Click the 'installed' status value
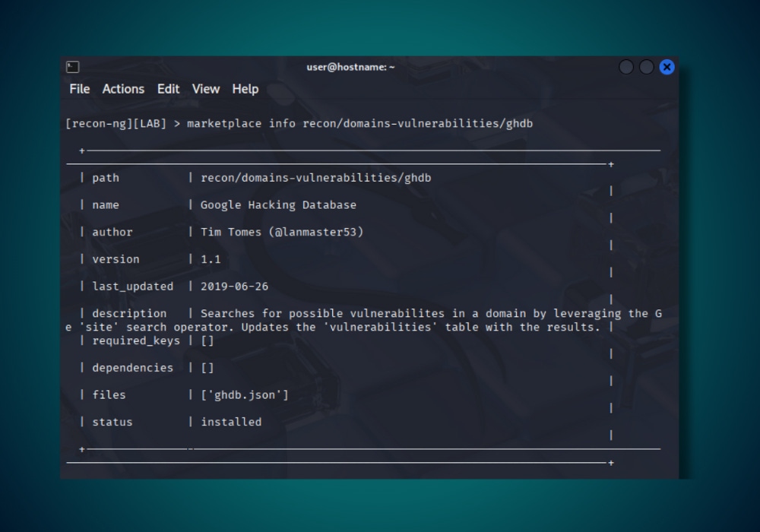760x532 pixels. coord(231,422)
